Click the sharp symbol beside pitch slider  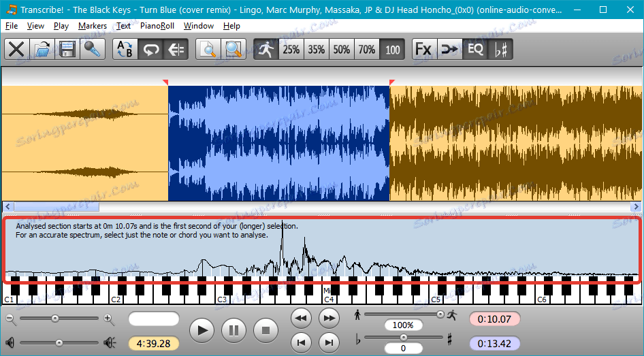450,339
